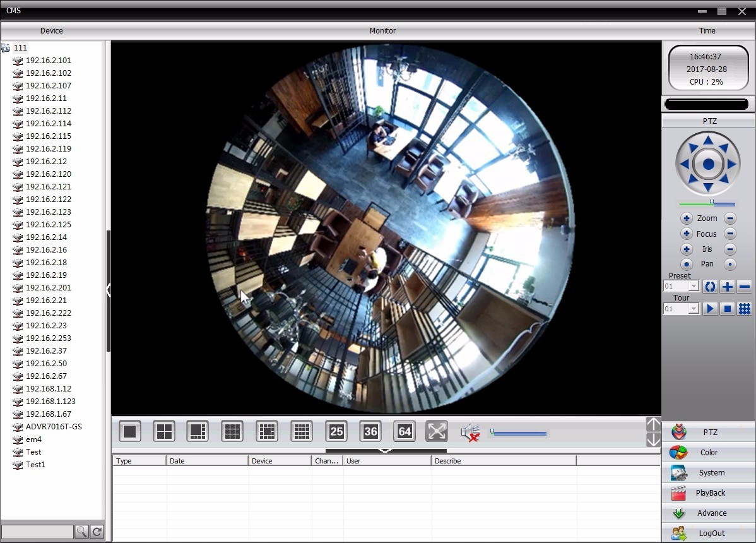Click Focus plus button
The height and width of the screenshot is (543, 756).
(687, 234)
